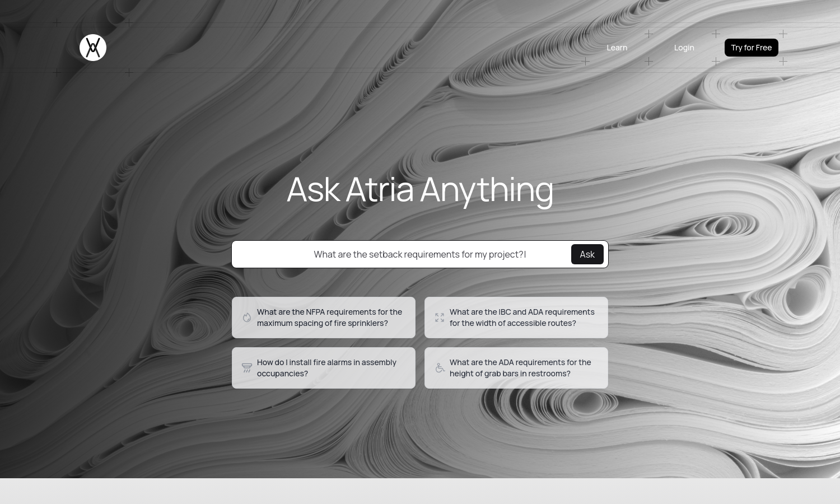840x504 pixels.
Task: Click the Try for Free button
Action: click(x=752, y=48)
